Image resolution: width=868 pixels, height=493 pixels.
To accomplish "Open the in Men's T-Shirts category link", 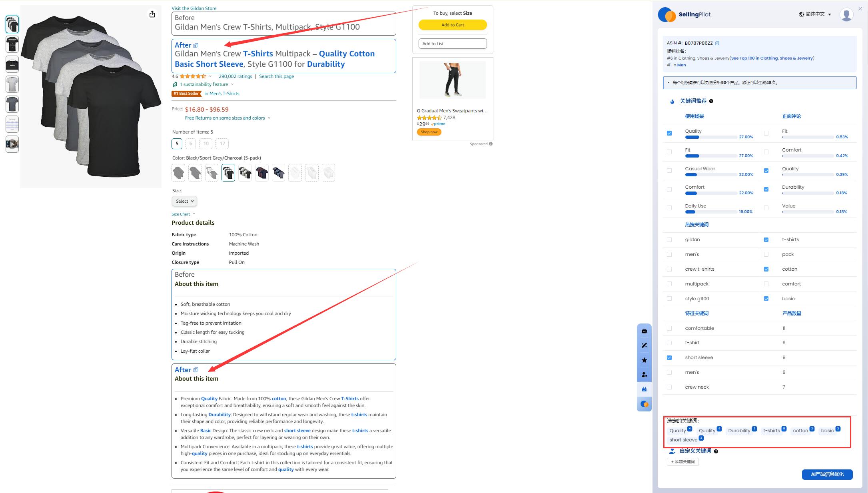I will [x=222, y=94].
